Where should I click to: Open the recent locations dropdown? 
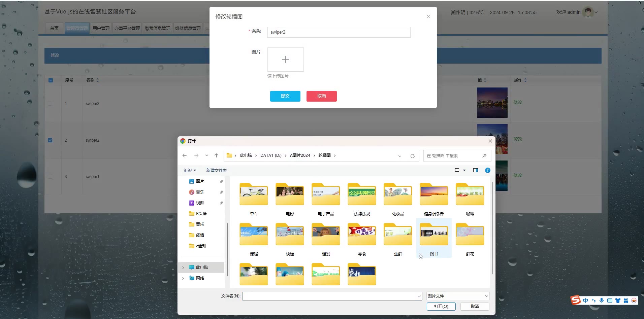pos(206,155)
